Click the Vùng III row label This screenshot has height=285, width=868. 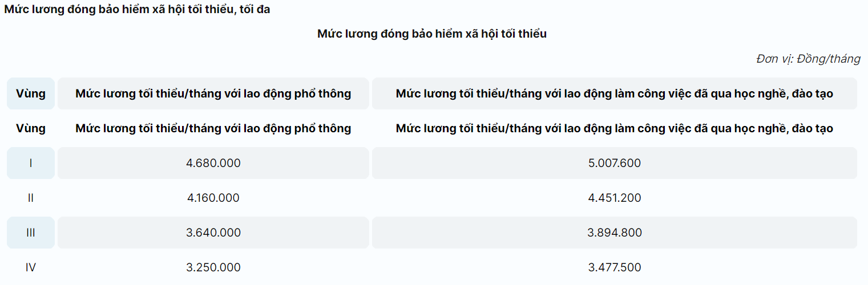click(x=31, y=233)
